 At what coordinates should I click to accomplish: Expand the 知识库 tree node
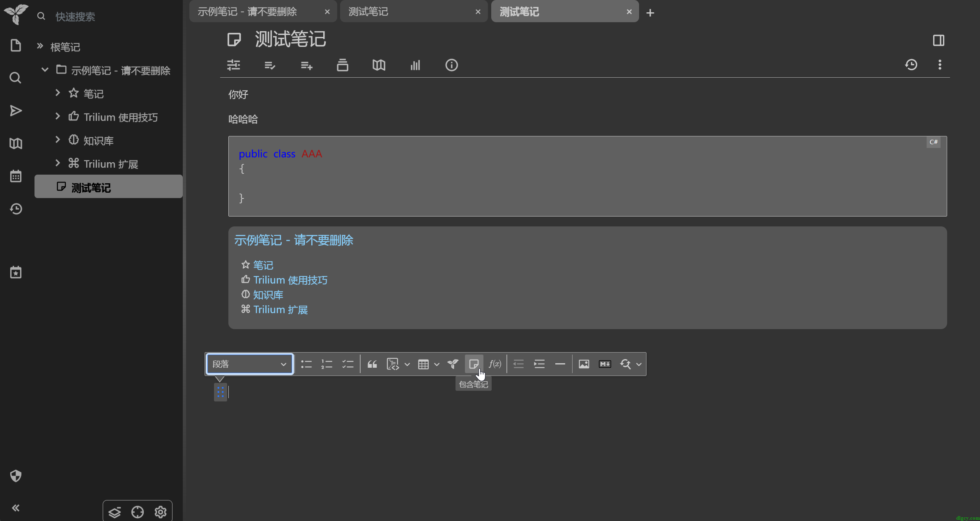click(x=58, y=140)
